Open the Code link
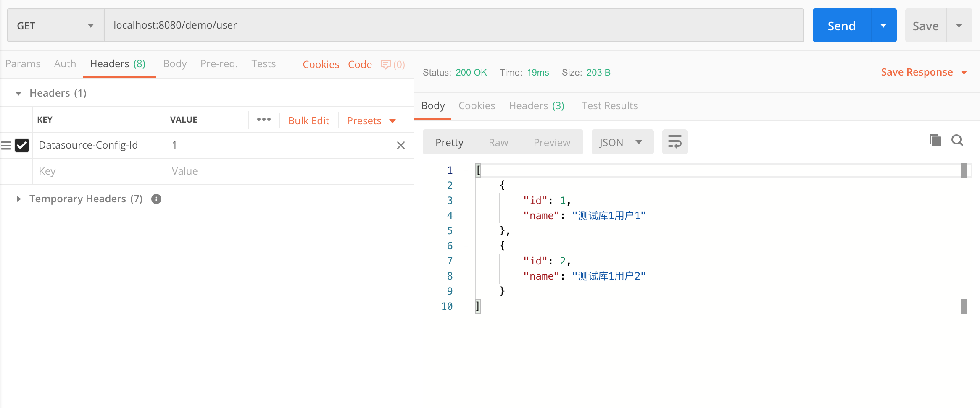Viewport: 980px width, 408px height. click(x=360, y=64)
